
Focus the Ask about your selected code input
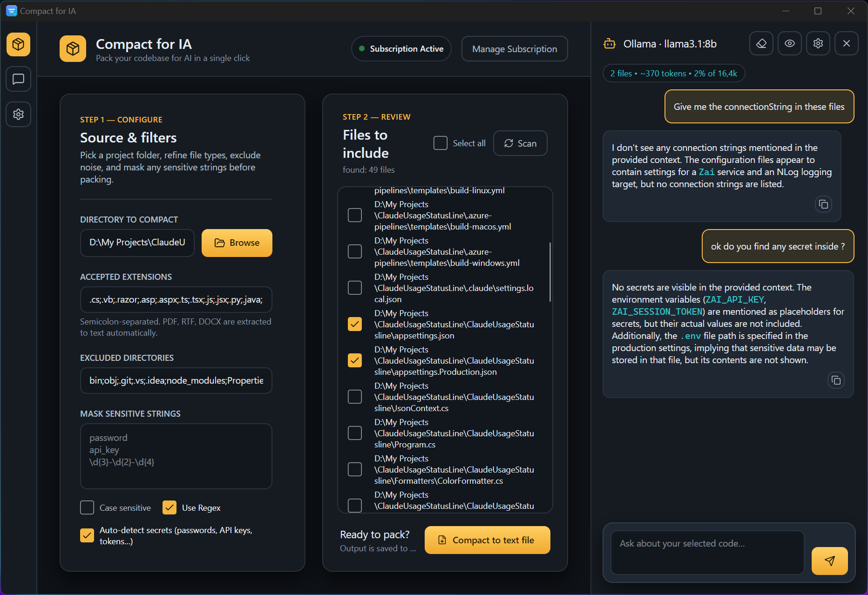(707, 553)
